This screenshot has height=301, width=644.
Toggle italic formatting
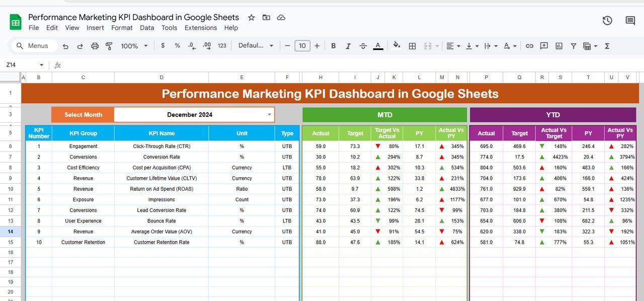tap(348, 46)
